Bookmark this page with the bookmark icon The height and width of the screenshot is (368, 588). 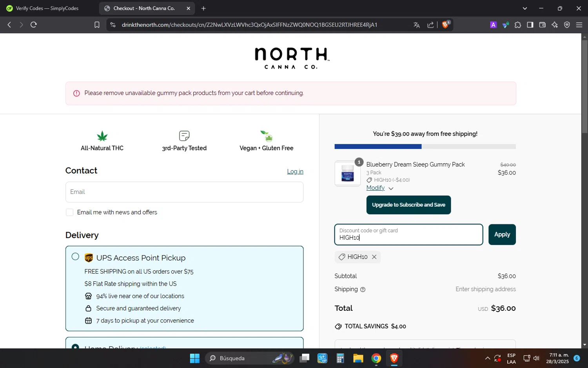click(x=97, y=25)
